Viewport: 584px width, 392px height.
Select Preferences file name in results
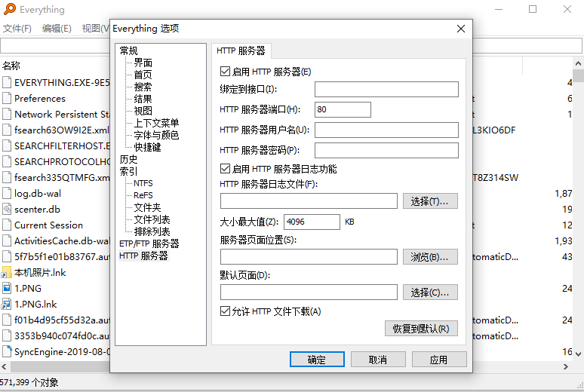pyautogui.click(x=40, y=98)
